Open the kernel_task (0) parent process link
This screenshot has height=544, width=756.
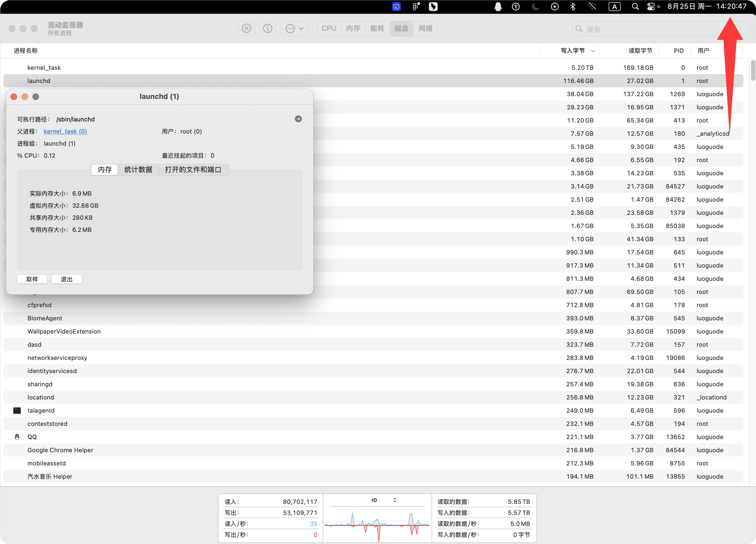[65, 131]
